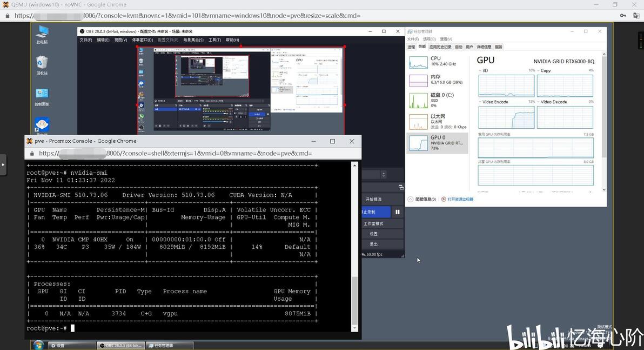Switch to the 用户 tab in Task Manager
The height and width of the screenshot is (350, 644).
(469, 47)
